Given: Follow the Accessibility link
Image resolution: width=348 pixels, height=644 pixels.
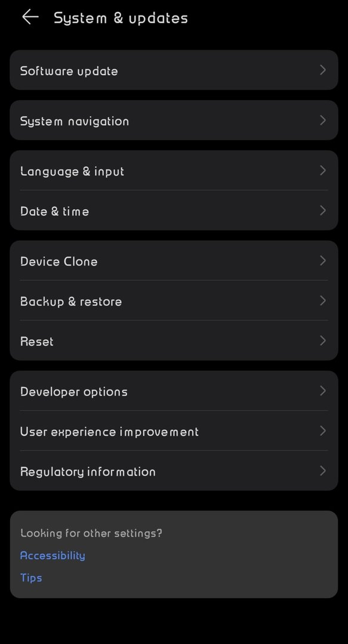Looking at the screenshot, I should coord(53,555).
